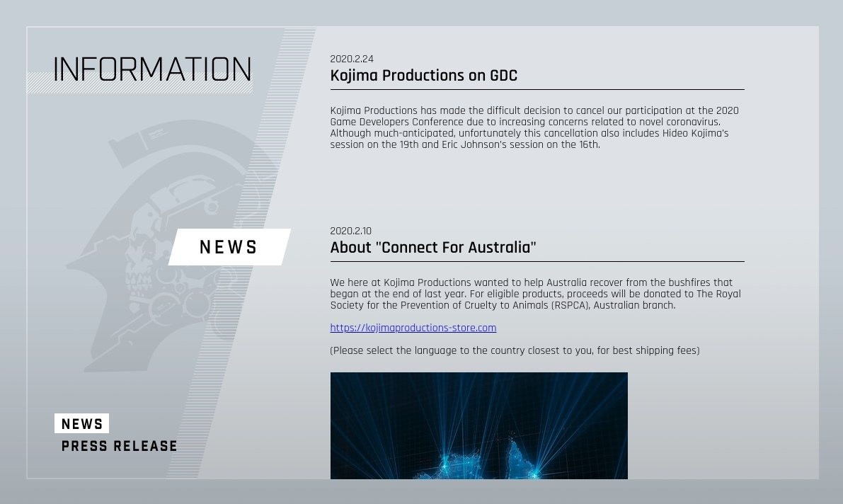Open the PRESS RELEASE section
This screenshot has width=843, height=504.
(x=120, y=447)
